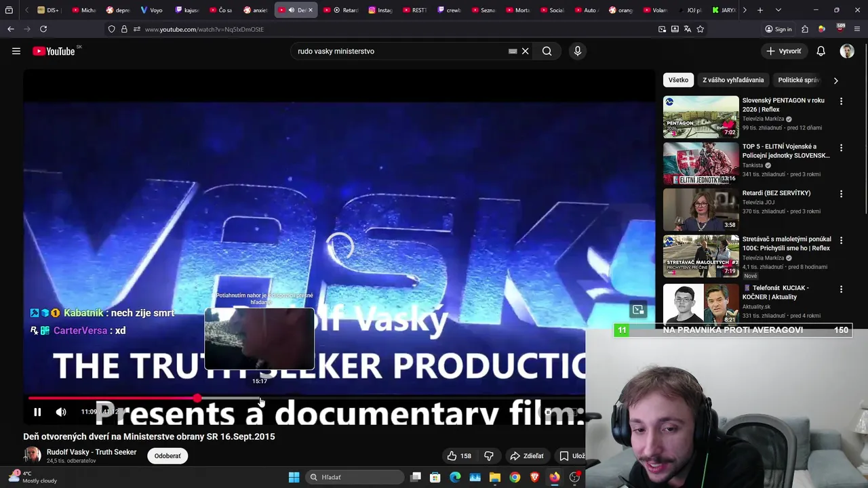Switch to the Instagram browser tab

coord(381,10)
